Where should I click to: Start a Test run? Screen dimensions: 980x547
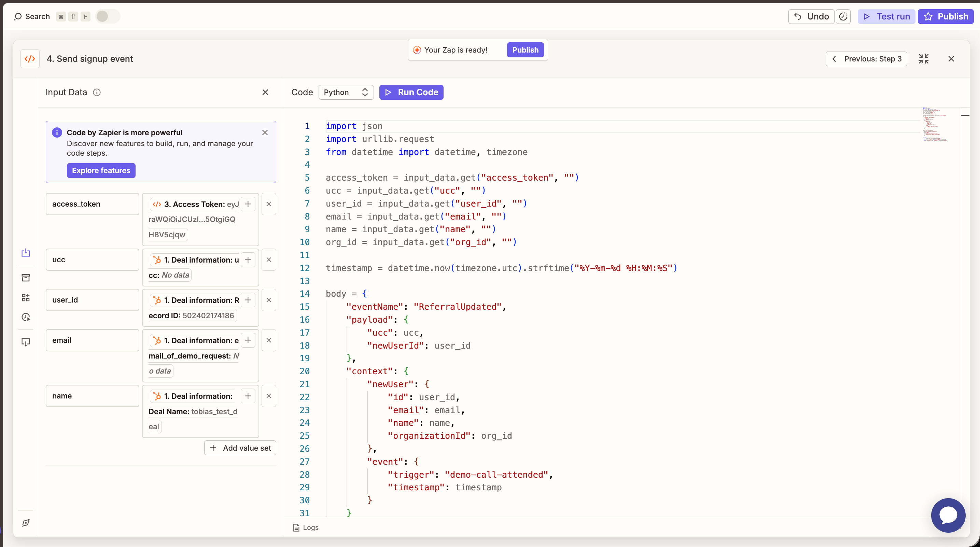[886, 16]
